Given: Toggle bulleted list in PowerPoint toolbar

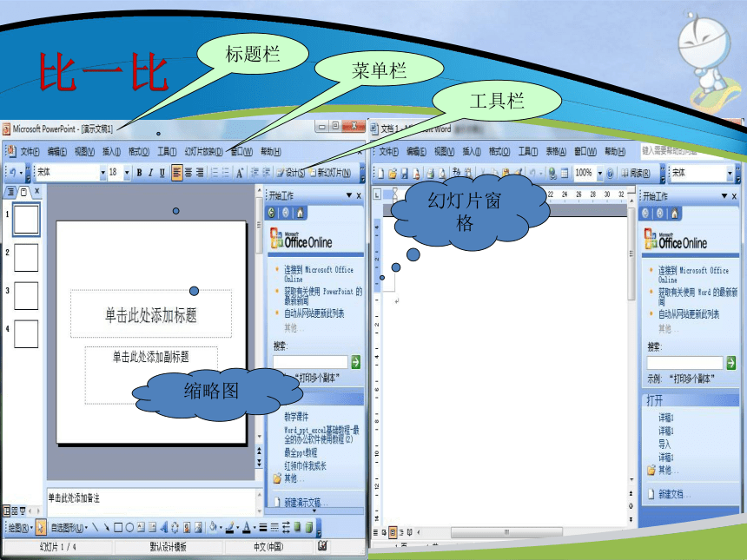Looking at the screenshot, I should (x=225, y=173).
